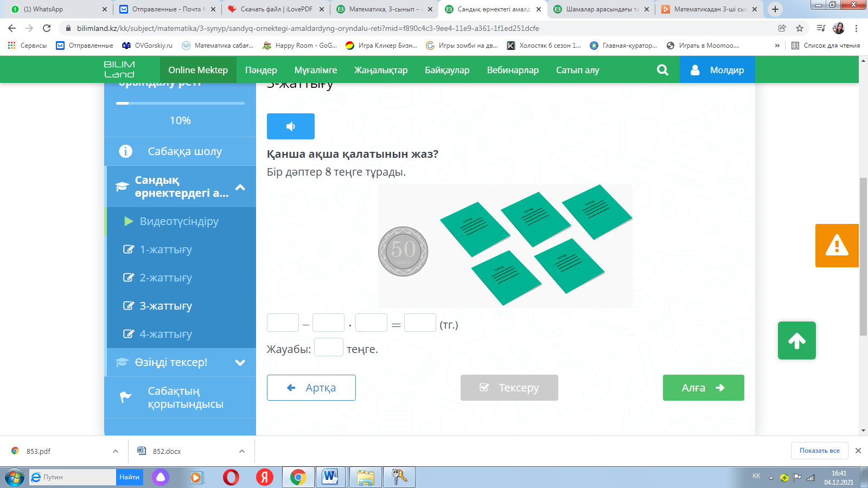Open Байқаулар in the navbar
This screenshot has width=868, height=488.
click(447, 70)
